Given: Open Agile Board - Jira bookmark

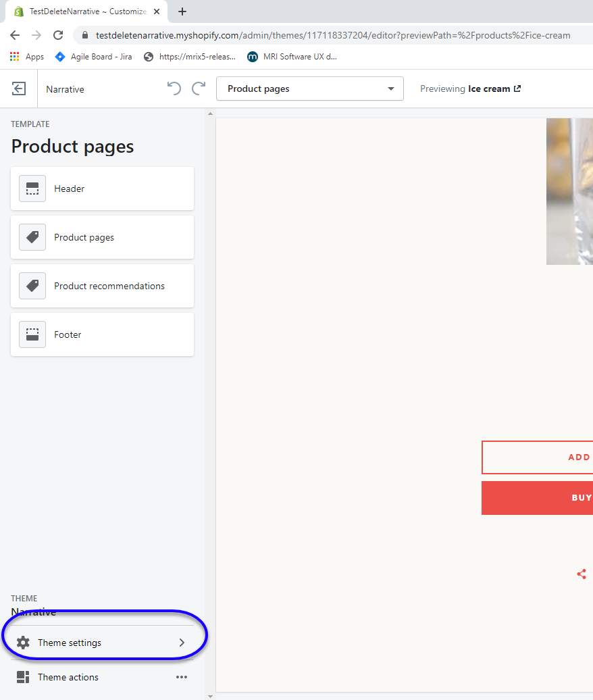Looking at the screenshot, I should pyautogui.click(x=94, y=57).
